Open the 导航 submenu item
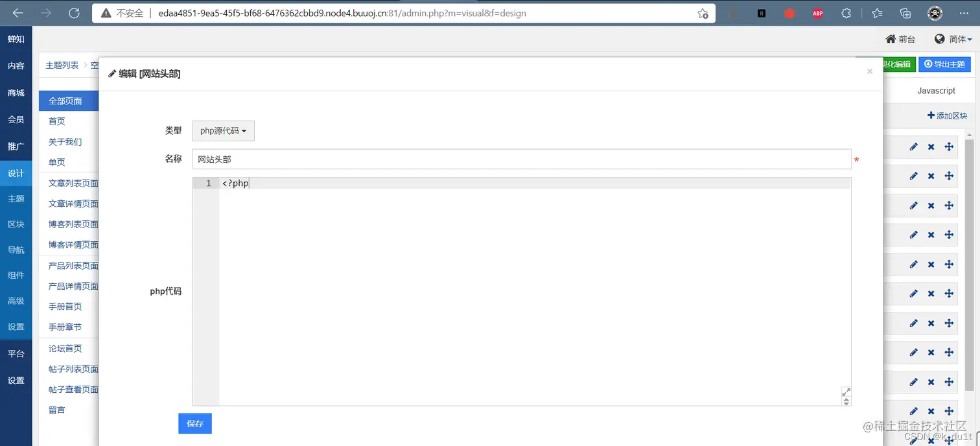980x446 pixels. 16,250
